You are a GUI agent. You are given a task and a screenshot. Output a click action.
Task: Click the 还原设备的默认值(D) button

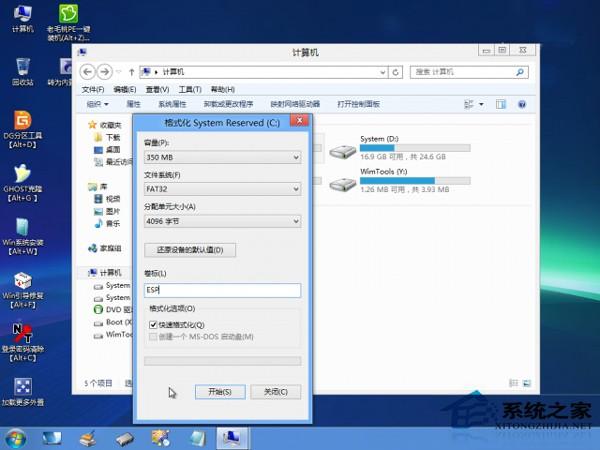[x=189, y=249]
